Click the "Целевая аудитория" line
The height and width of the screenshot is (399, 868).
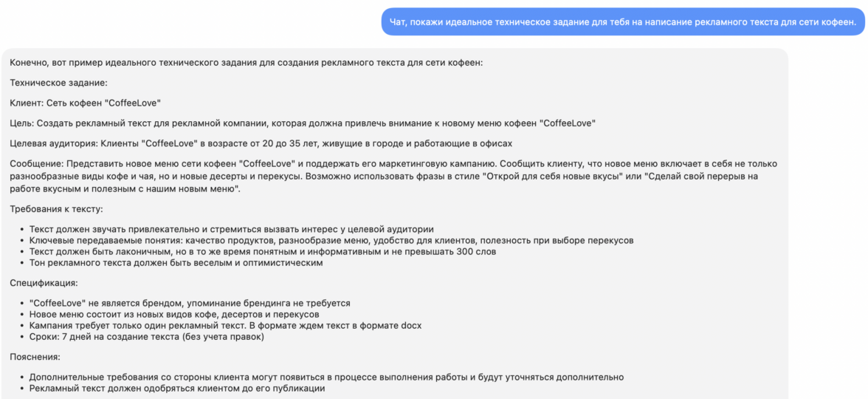pos(261,143)
